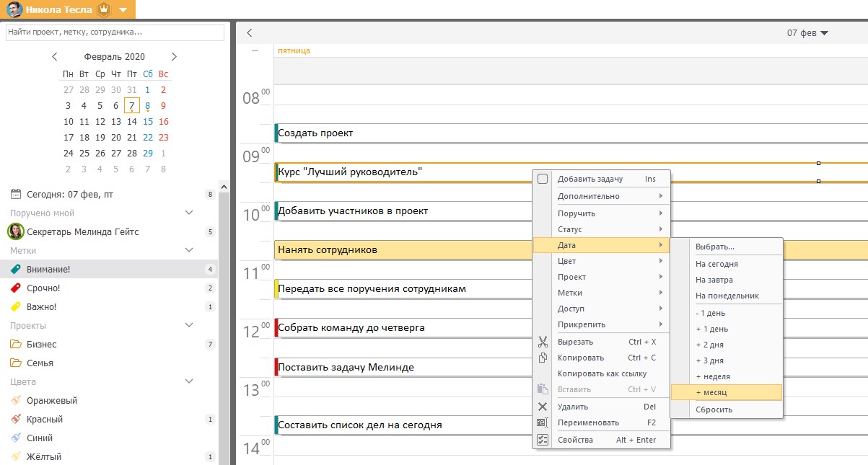The width and height of the screenshot is (868, 465).
Task: Click the Удалить X icon
Action: (x=543, y=407)
